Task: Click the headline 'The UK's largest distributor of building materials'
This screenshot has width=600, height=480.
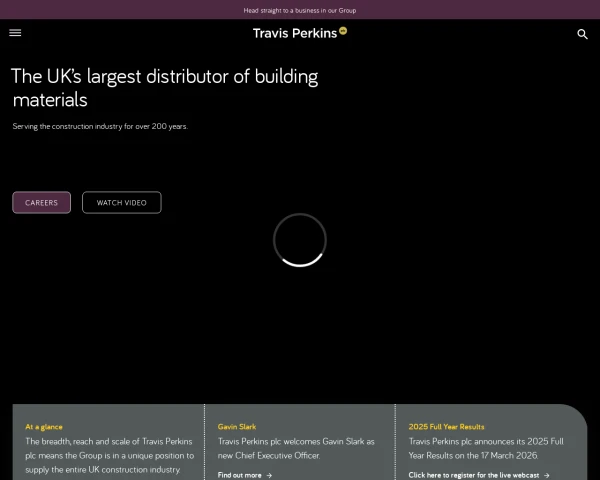Action: point(165,88)
